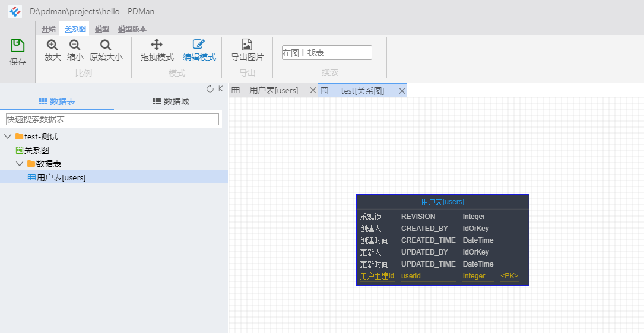The height and width of the screenshot is (333, 644).
Task: Collapse the left panel with the K icon
Action: [x=221, y=88]
